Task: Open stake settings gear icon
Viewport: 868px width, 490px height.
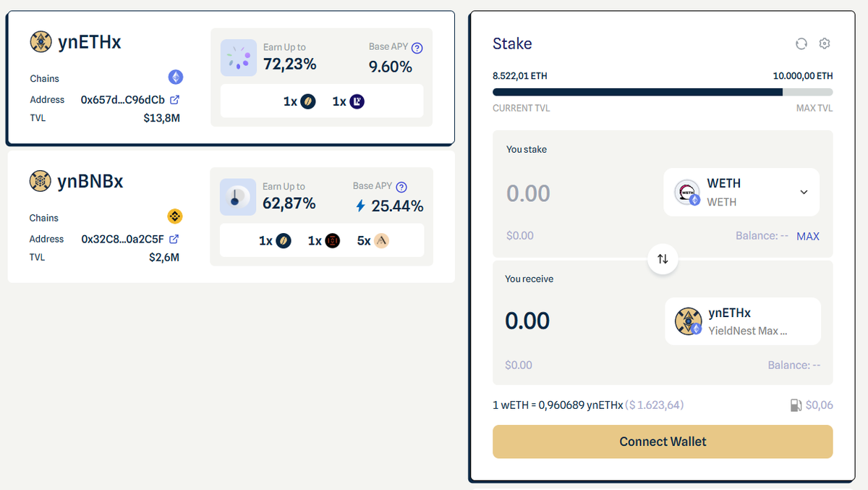Action: [x=825, y=44]
